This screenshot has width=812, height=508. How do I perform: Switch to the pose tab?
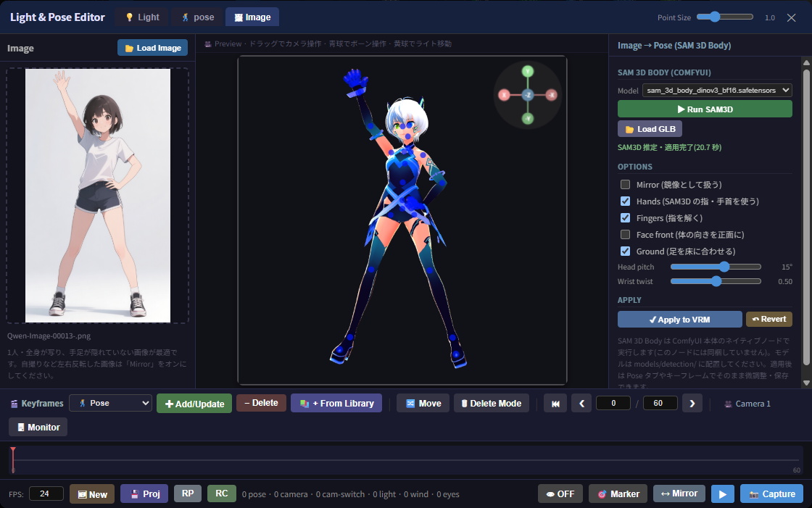[x=197, y=17]
